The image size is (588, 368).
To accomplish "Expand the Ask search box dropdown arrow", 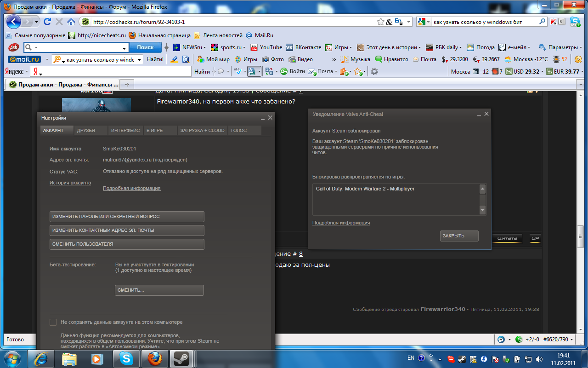I will click(x=124, y=48).
